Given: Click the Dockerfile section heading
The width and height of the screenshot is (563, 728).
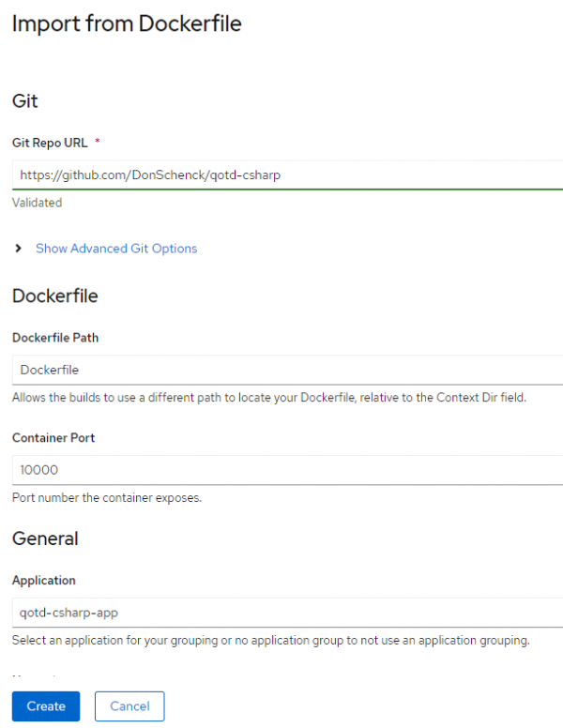Looking at the screenshot, I should pyautogui.click(x=54, y=296).
